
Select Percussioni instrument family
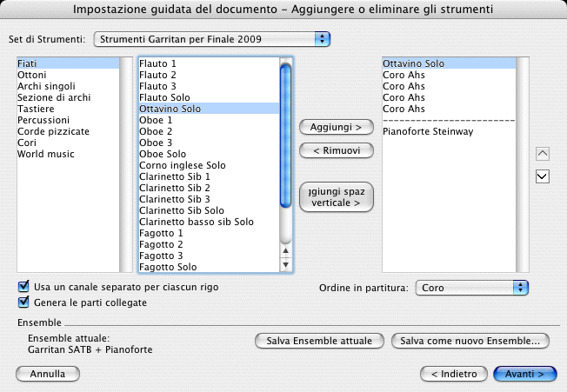pos(42,120)
